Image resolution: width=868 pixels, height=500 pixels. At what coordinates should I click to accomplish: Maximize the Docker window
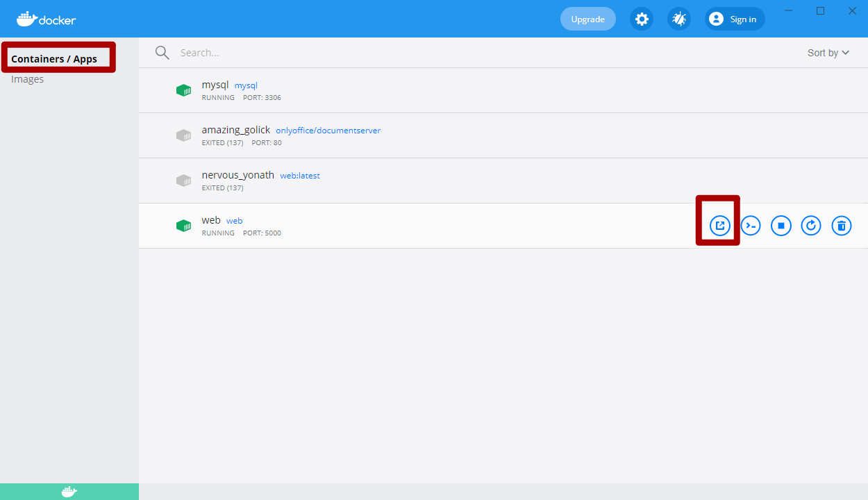tap(820, 11)
